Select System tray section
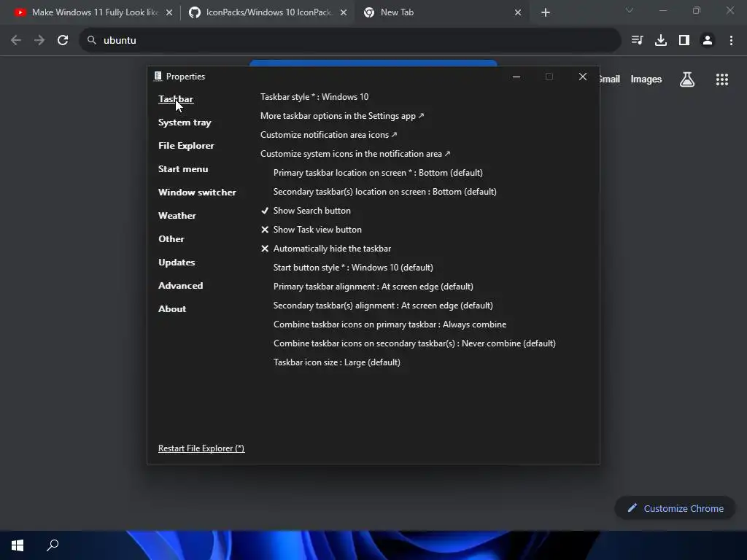747x560 pixels. click(x=185, y=122)
